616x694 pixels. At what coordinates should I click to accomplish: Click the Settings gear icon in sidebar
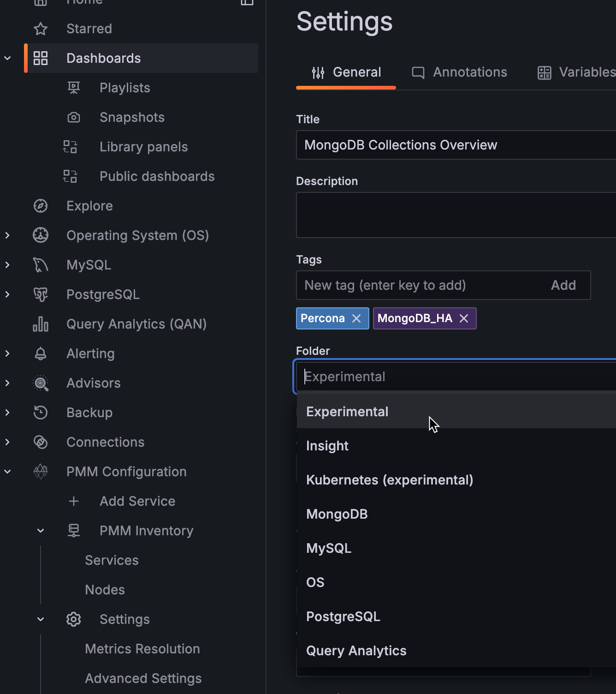pyautogui.click(x=74, y=619)
